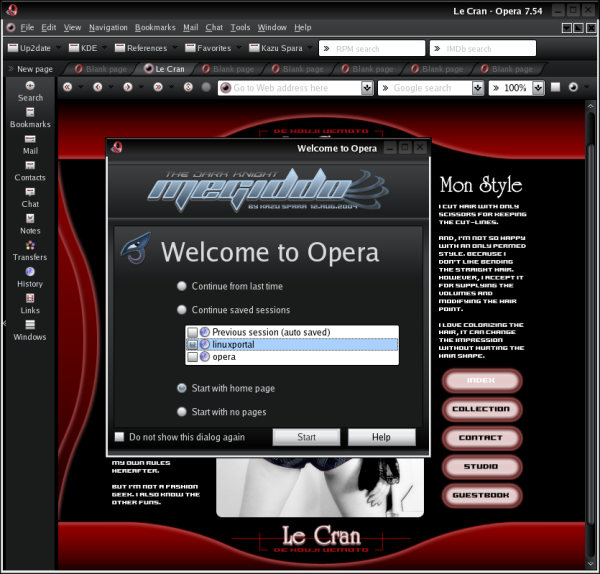Open the GUESTBOOK link on Le Cran page
Screen dimensions: 600x574
(482, 495)
